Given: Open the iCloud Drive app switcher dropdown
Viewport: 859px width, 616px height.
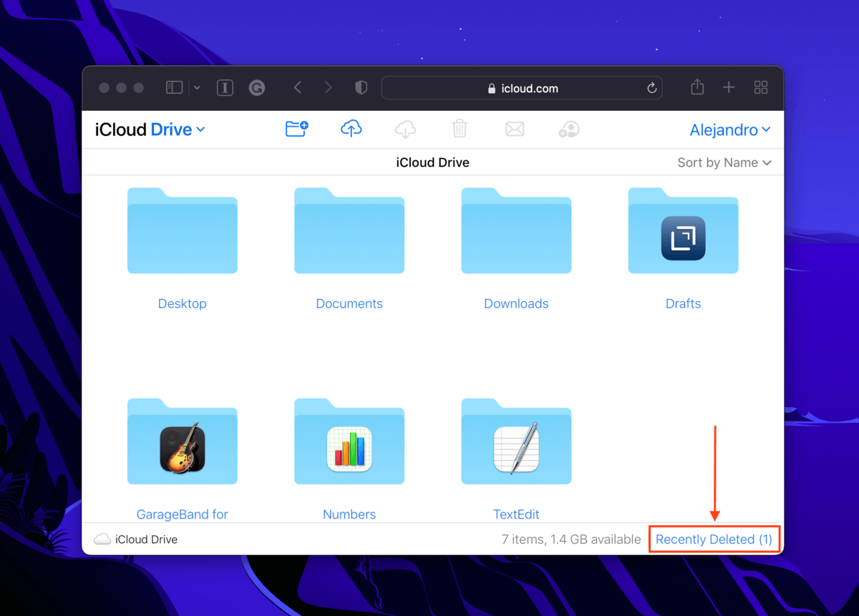Looking at the screenshot, I should [x=150, y=129].
